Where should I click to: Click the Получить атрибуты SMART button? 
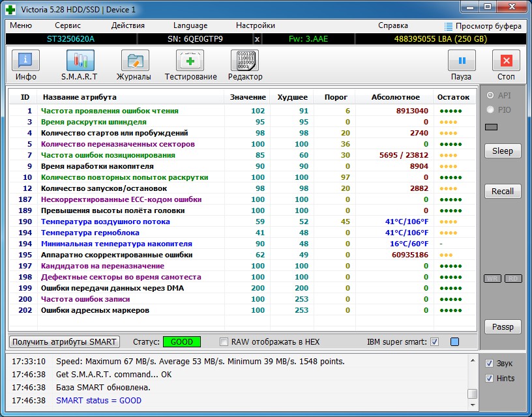tap(64, 341)
